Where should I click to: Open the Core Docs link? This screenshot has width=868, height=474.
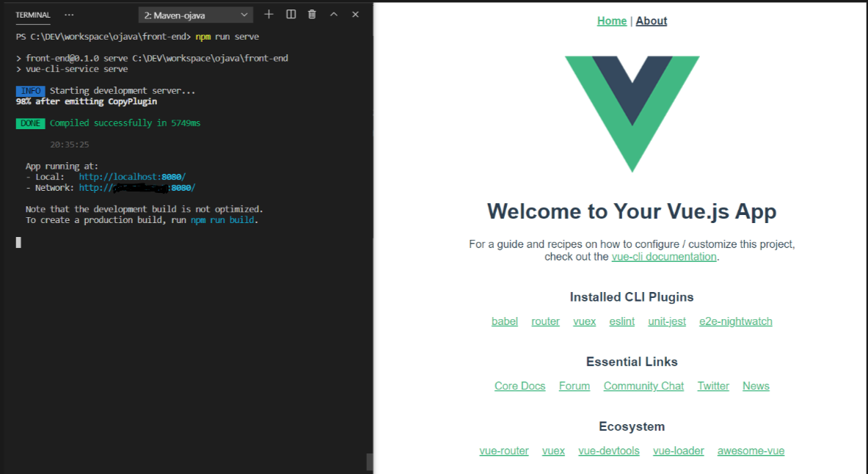[519, 386]
